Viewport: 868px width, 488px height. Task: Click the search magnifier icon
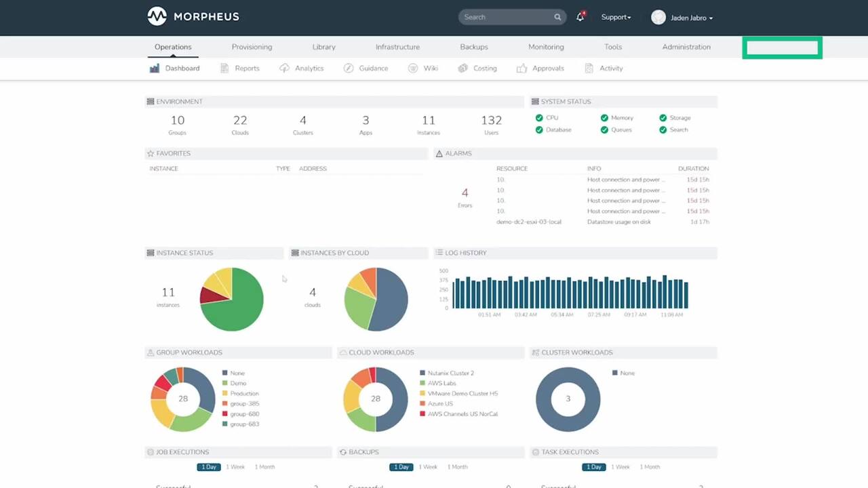click(x=557, y=18)
